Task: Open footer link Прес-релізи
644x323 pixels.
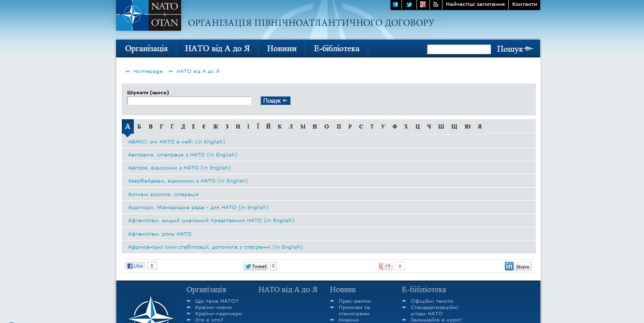Action: pyautogui.click(x=355, y=301)
